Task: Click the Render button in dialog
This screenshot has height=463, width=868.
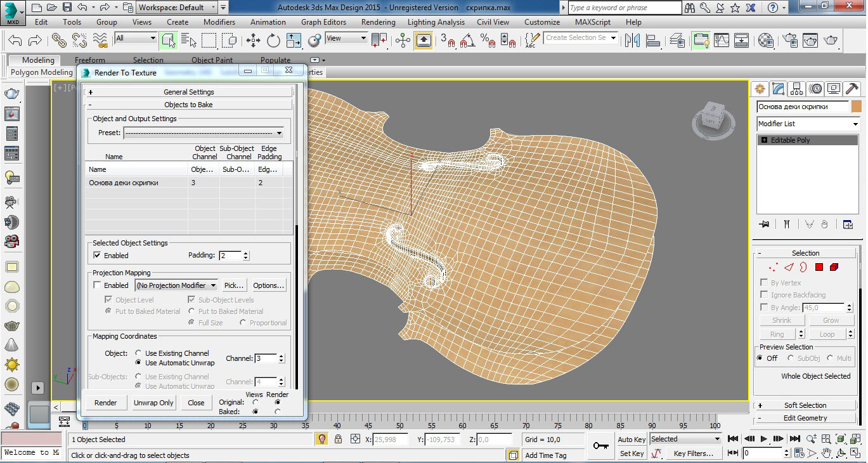Action: pos(105,403)
